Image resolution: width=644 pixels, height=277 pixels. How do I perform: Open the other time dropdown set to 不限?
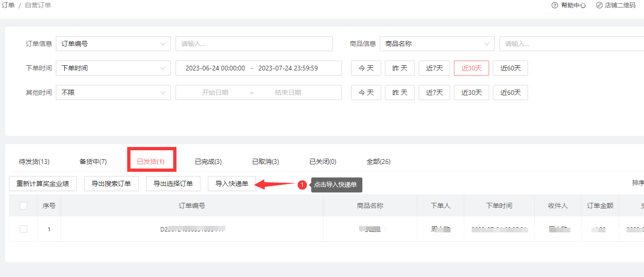(113, 92)
